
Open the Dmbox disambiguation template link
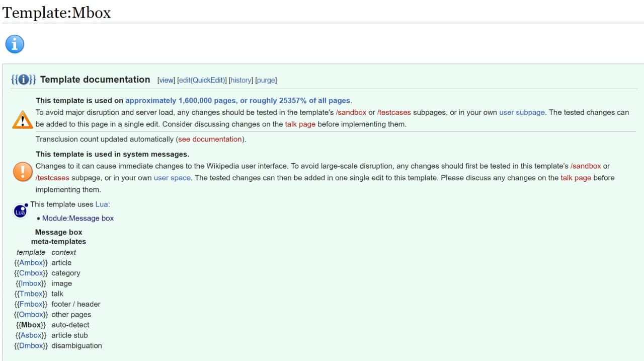point(31,345)
